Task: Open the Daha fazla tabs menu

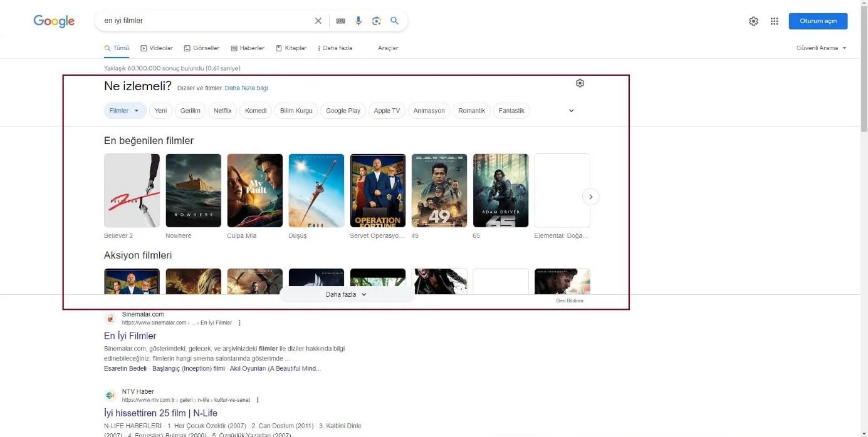Action: pyautogui.click(x=335, y=48)
